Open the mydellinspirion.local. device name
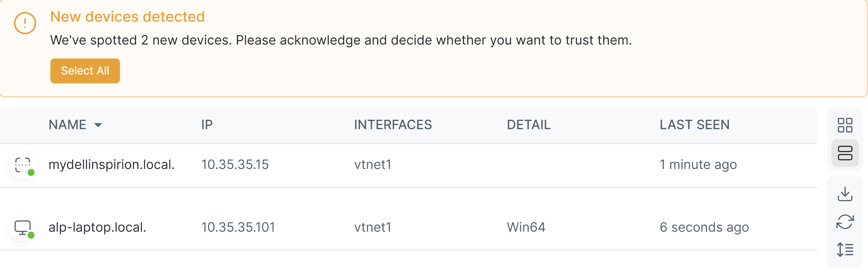868x272 pixels. click(112, 165)
